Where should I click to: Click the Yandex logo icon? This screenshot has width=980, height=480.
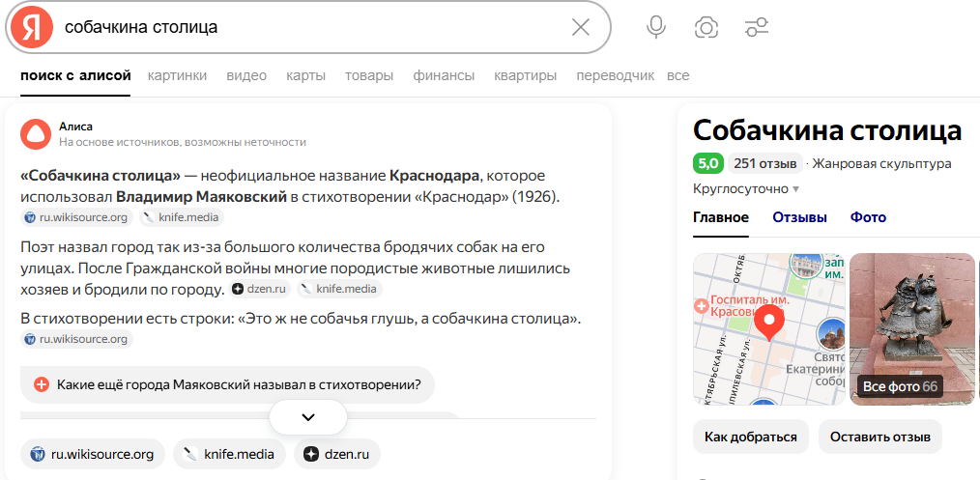point(32,27)
